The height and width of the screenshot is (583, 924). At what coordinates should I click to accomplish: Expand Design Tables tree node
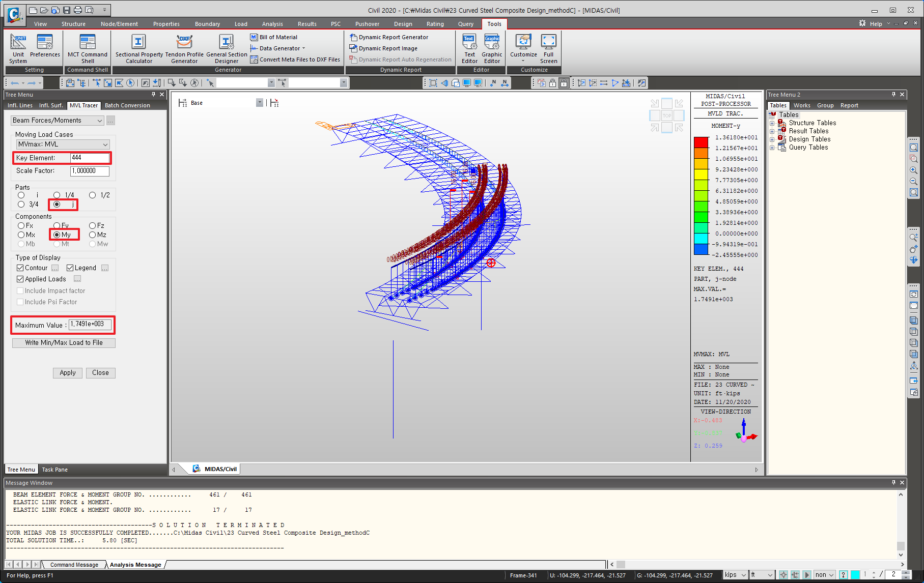pyautogui.click(x=772, y=139)
